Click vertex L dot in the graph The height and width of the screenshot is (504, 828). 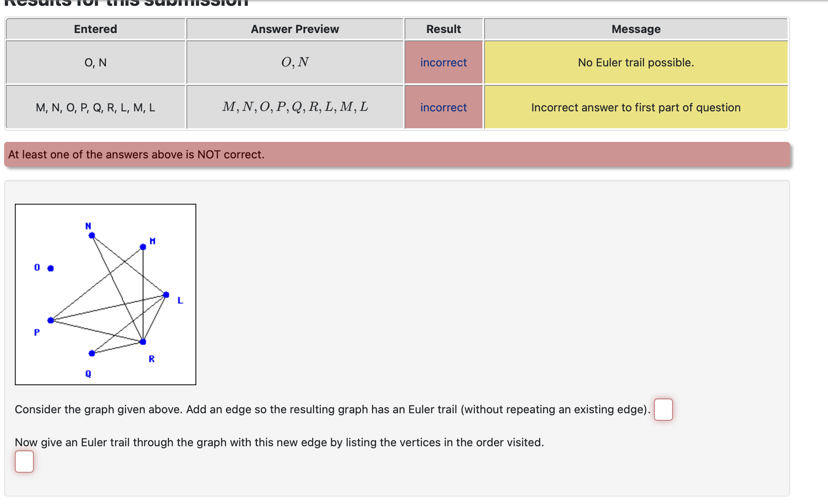tap(166, 294)
